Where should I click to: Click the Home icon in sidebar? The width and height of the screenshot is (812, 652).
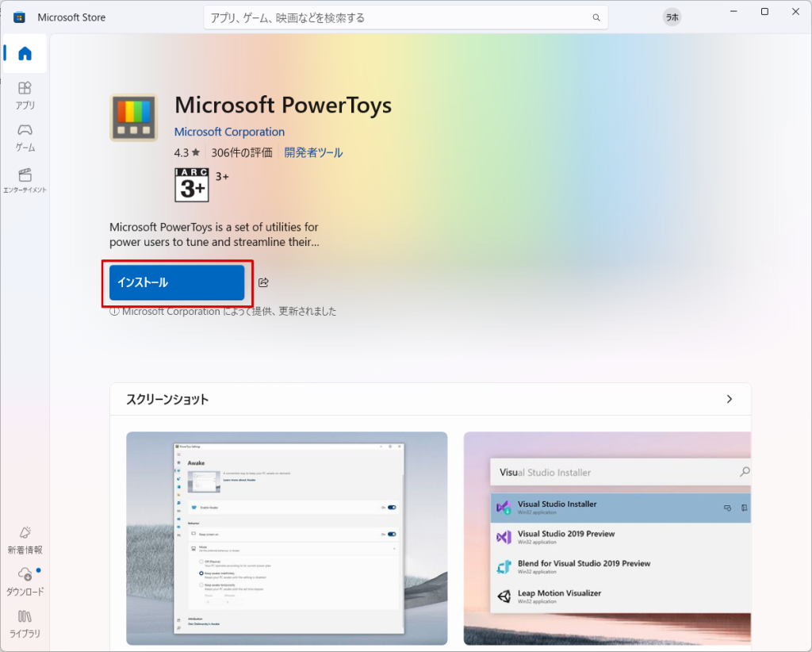point(25,54)
